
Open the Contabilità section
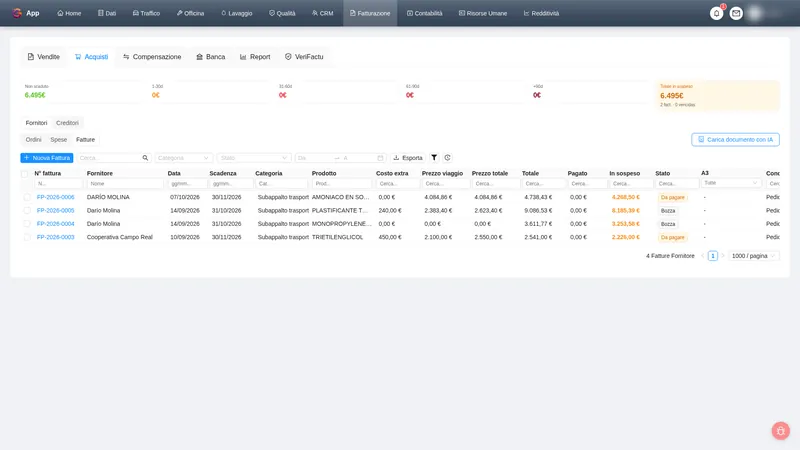(x=424, y=13)
